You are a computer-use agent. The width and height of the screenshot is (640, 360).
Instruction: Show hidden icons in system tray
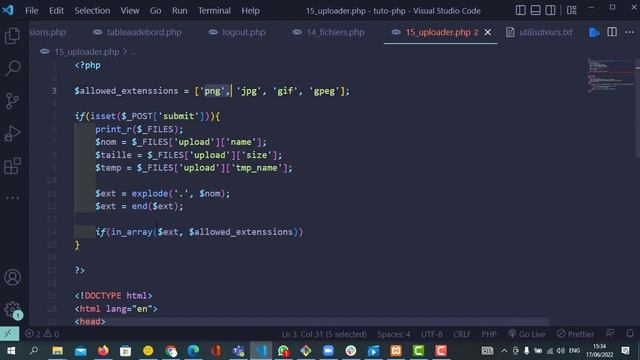click(x=504, y=351)
